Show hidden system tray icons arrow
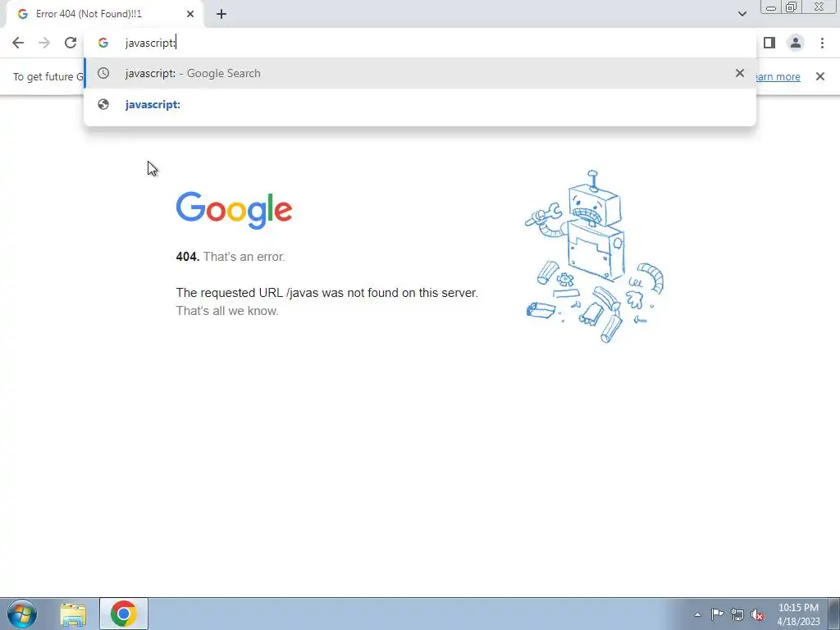 (697, 614)
